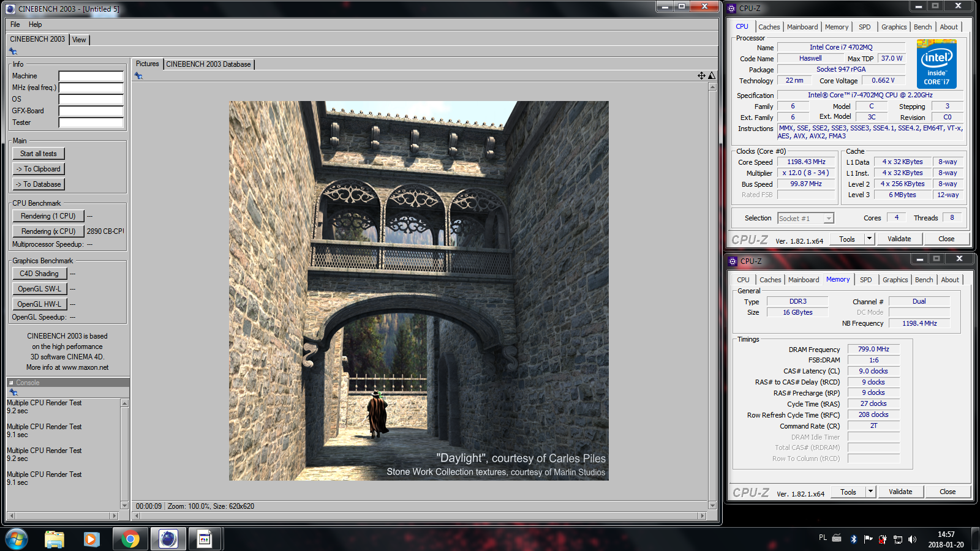
Task: Click lower CPU-Z window title icon
Action: click(733, 261)
